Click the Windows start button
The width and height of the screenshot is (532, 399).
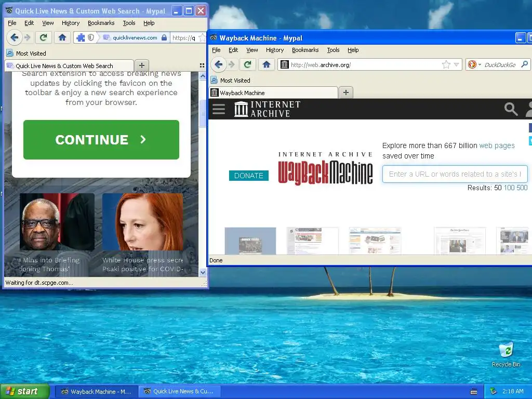(x=25, y=392)
